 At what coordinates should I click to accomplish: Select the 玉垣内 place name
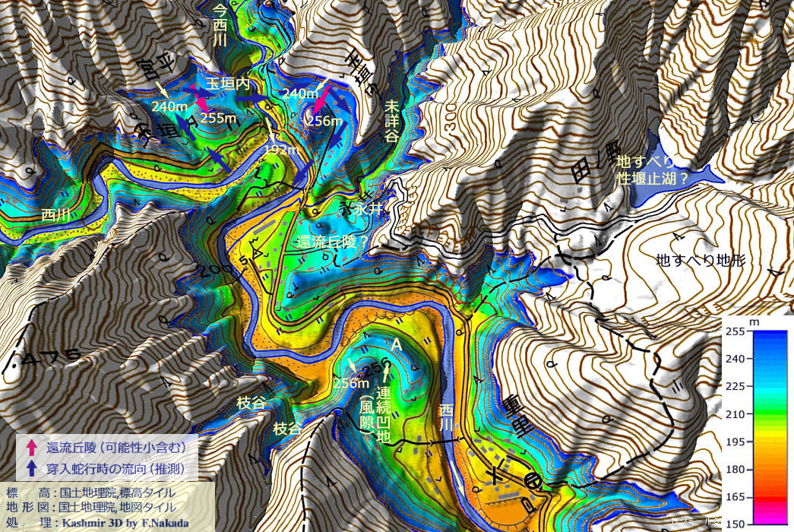click(x=228, y=81)
